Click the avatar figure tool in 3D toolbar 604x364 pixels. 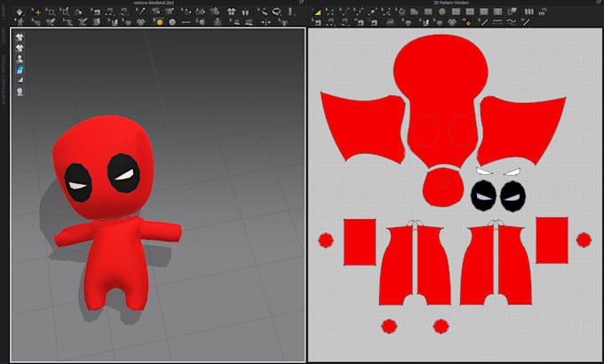(20, 22)
